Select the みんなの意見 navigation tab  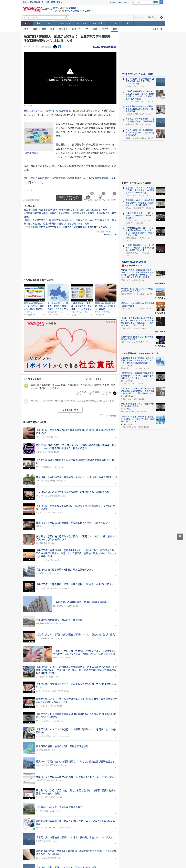pos(98,24)
